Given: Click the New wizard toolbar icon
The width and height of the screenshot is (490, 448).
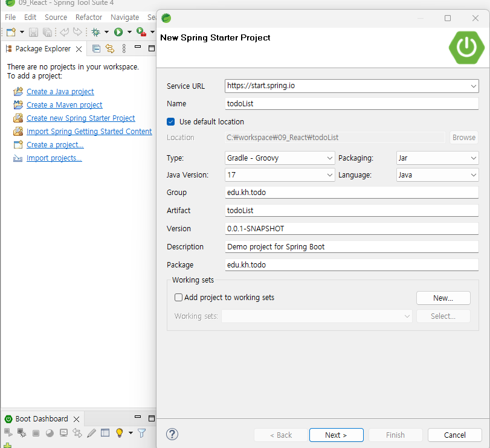Looking at the screenshot, I should [11, 32].
